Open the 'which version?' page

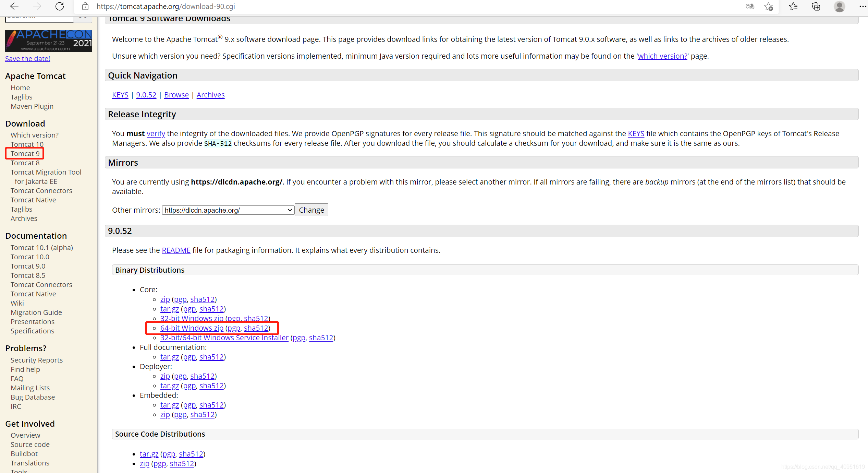662,56
